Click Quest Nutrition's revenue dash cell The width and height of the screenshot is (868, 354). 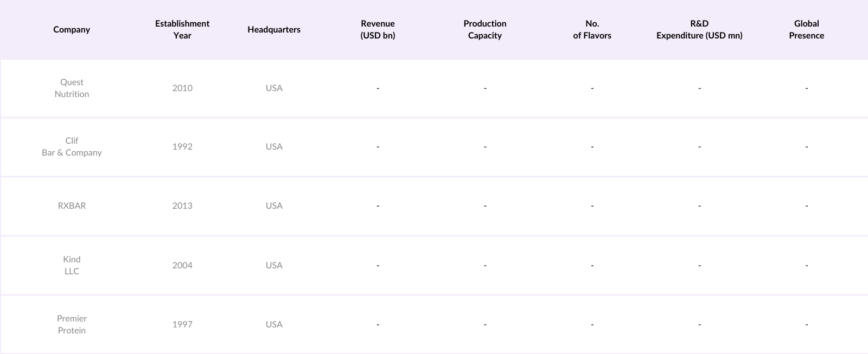378,88
